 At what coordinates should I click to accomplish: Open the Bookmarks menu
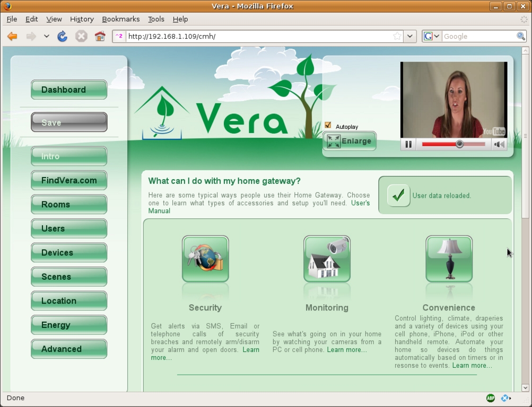click(x=120, y=19)
